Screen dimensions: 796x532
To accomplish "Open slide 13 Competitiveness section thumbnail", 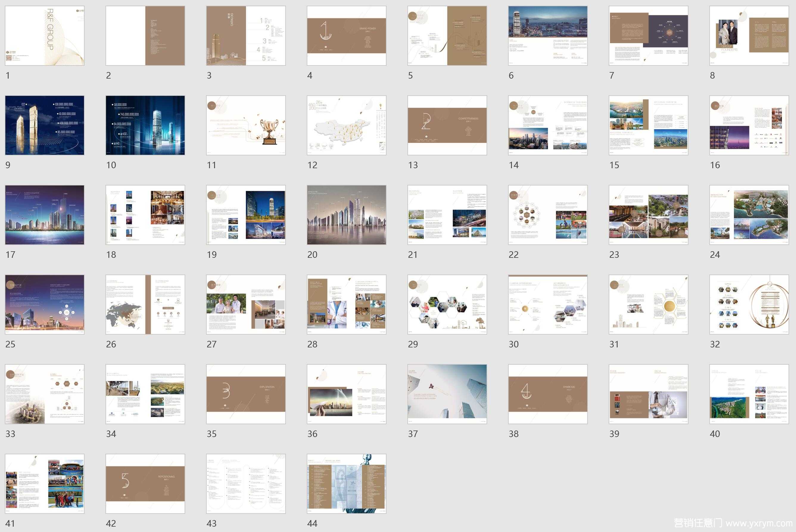I will coord(447,125).
